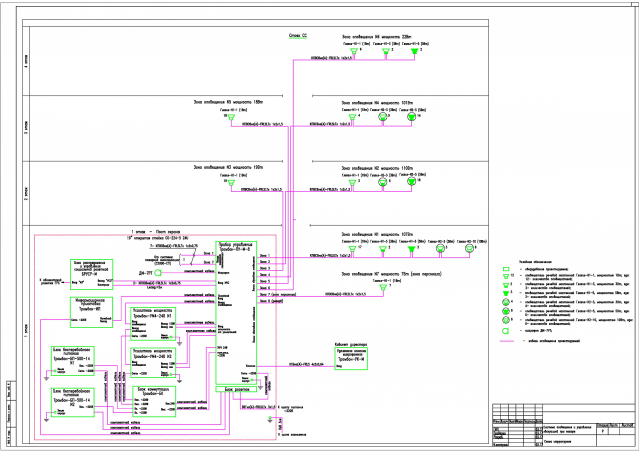
Task: Select the Зона оповещения N6 heading
Action: tap(376, 37)
